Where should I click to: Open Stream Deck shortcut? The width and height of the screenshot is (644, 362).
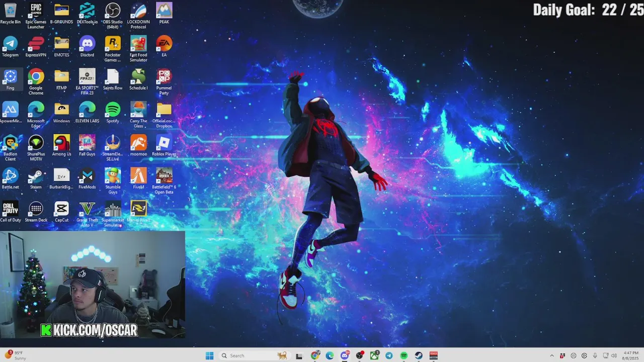(36, 212)
